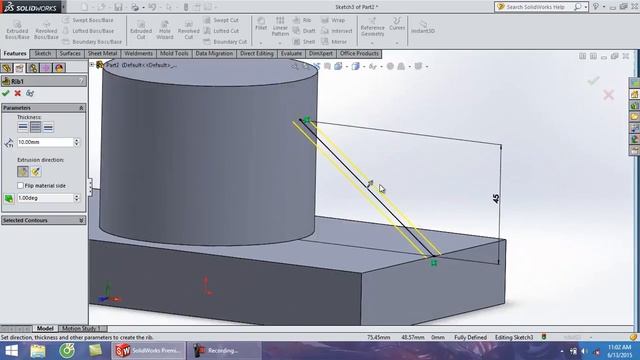Screen dimensions: 640x360
Task: Click Extruded Cut tool
Action: coord(141,30)
